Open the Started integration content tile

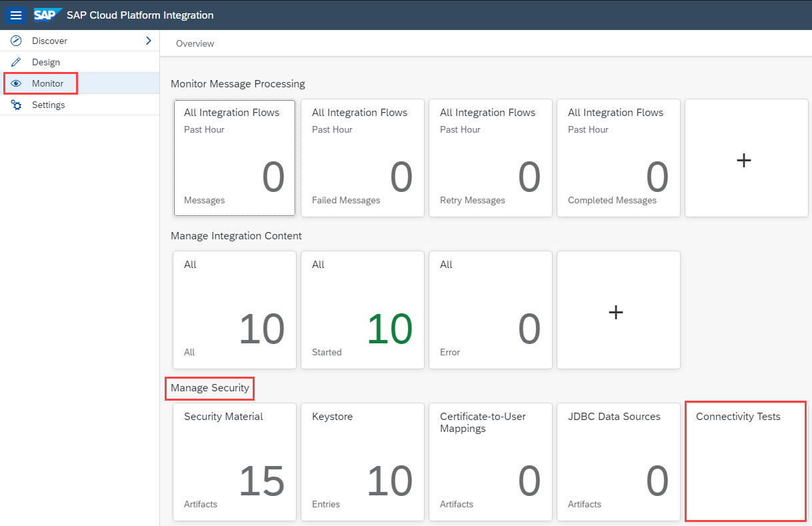coord(362,311)
